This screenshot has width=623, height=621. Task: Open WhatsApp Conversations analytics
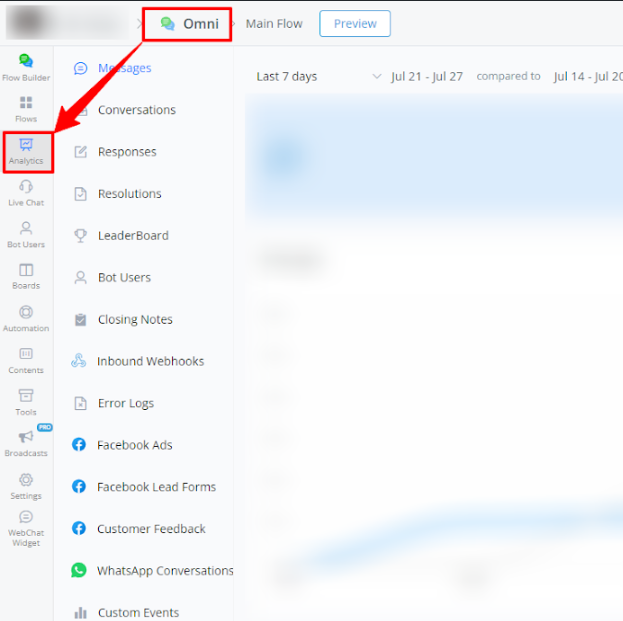[x=165, y=571]
